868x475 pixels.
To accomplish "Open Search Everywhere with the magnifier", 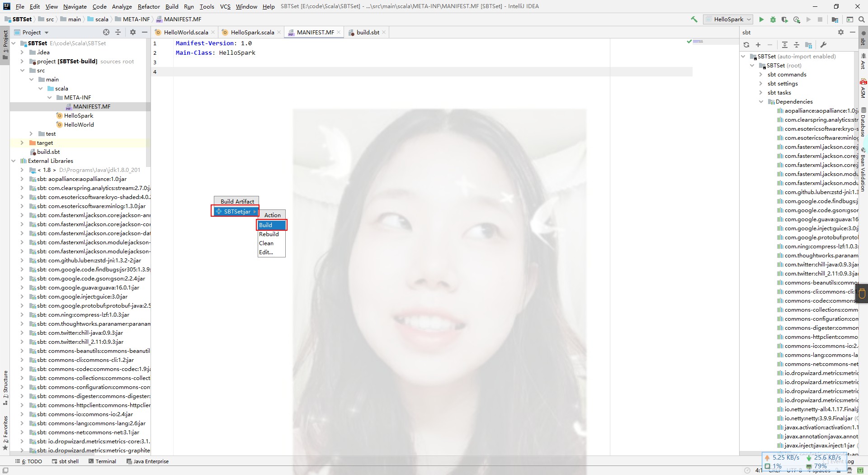I will pos(862,19).
